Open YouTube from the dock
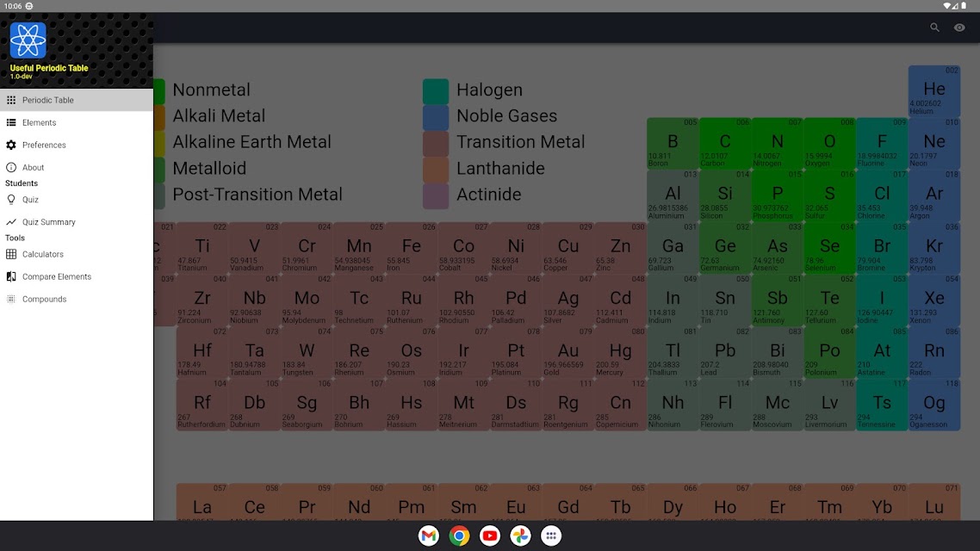This screenshot has width=980, height=551. [490, 536]
